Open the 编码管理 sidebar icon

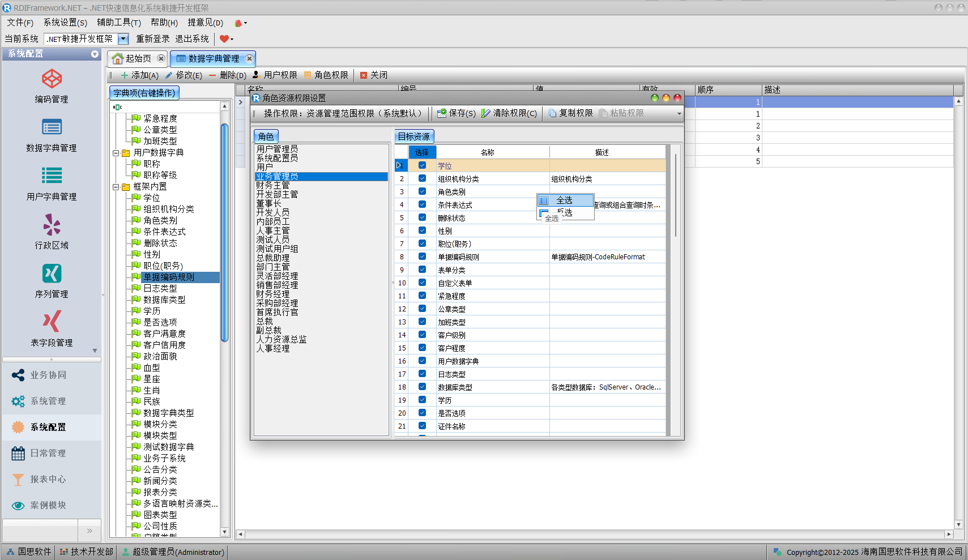click(52, 79)
